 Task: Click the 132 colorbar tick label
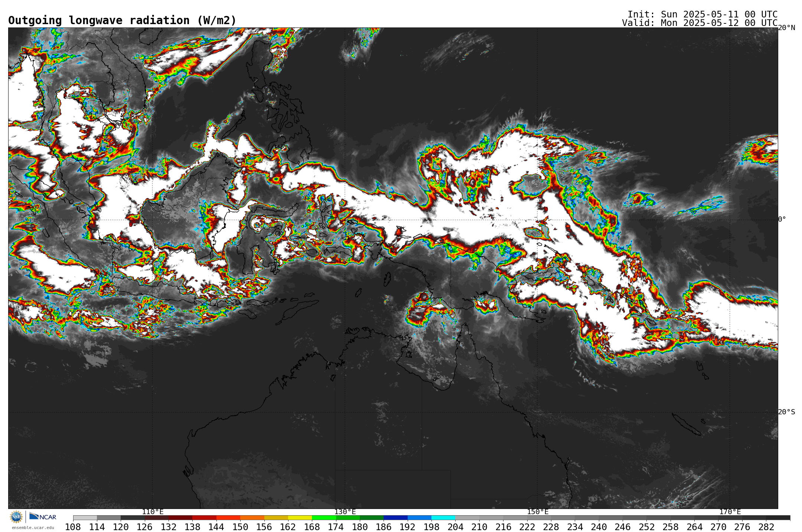pos(169,527)
